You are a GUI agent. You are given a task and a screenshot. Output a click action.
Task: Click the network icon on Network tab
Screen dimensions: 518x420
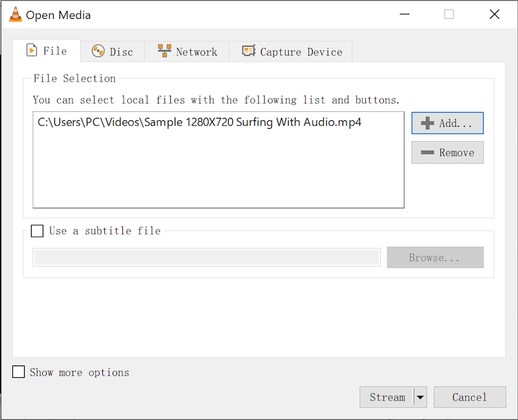[x=164, y=52]
